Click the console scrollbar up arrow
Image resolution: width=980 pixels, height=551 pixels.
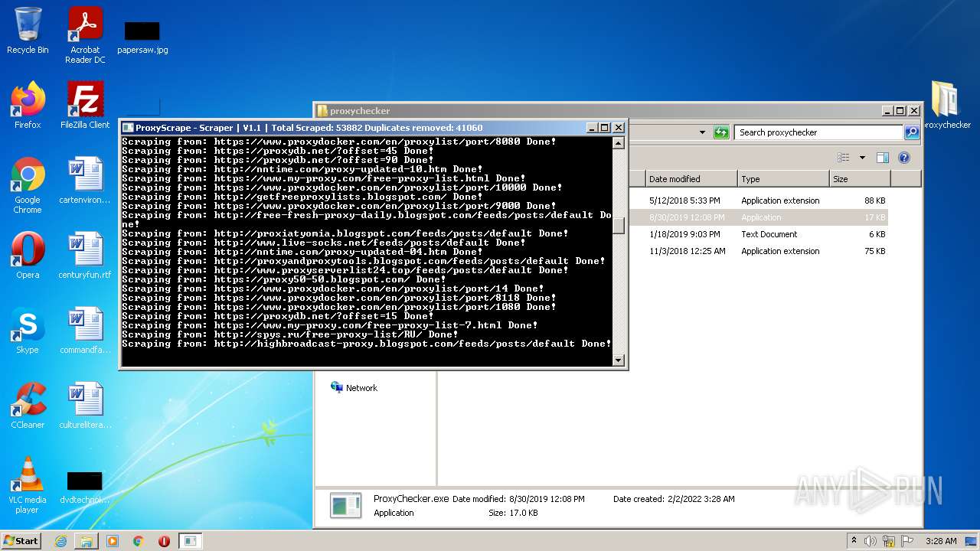click(x=619, y=143)
